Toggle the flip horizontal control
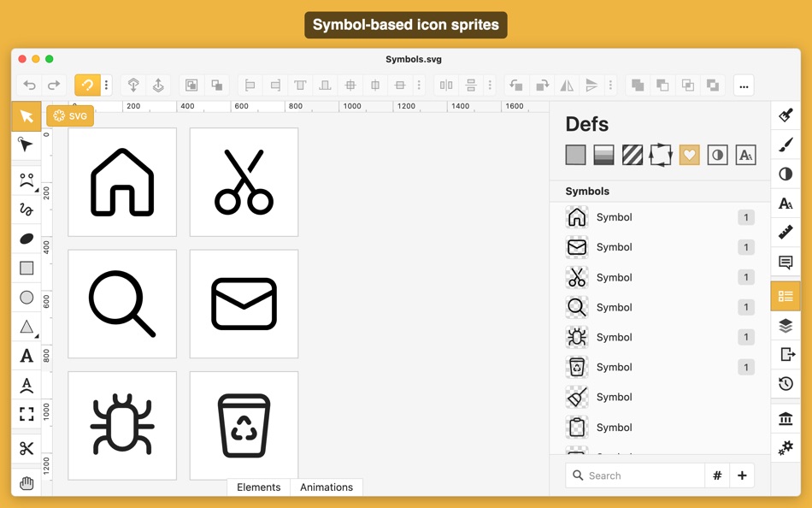Screen dimensions: 812x508 point(567,85)
